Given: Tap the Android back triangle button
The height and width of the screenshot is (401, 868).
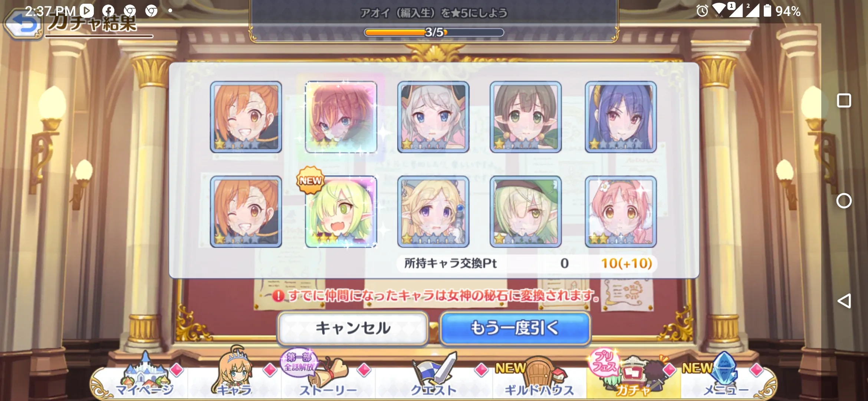Looking at the screenshot, I should point(844,301).
